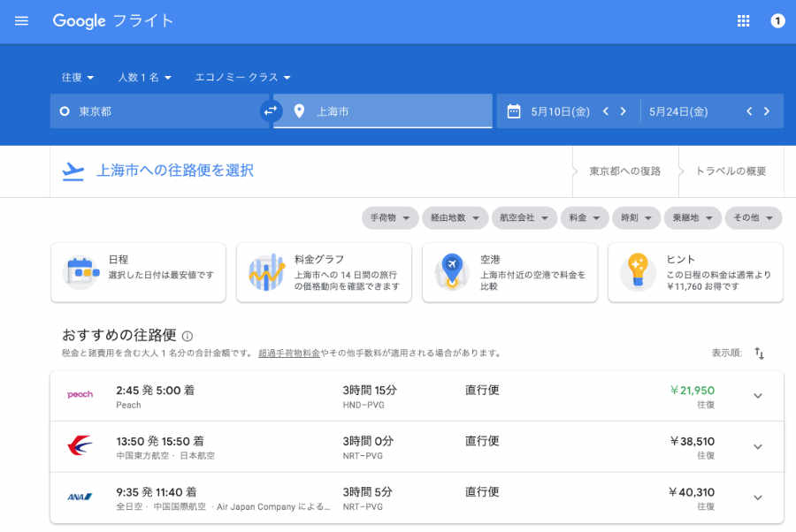Swap origin and destination cities
The image size is (796, 532).
pos(271,110)
